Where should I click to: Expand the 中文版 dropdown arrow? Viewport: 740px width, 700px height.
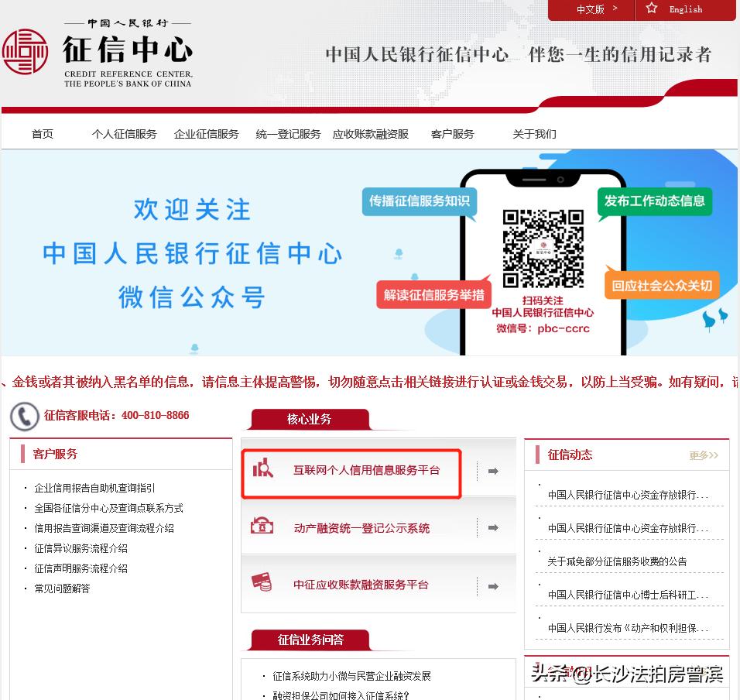616,9
